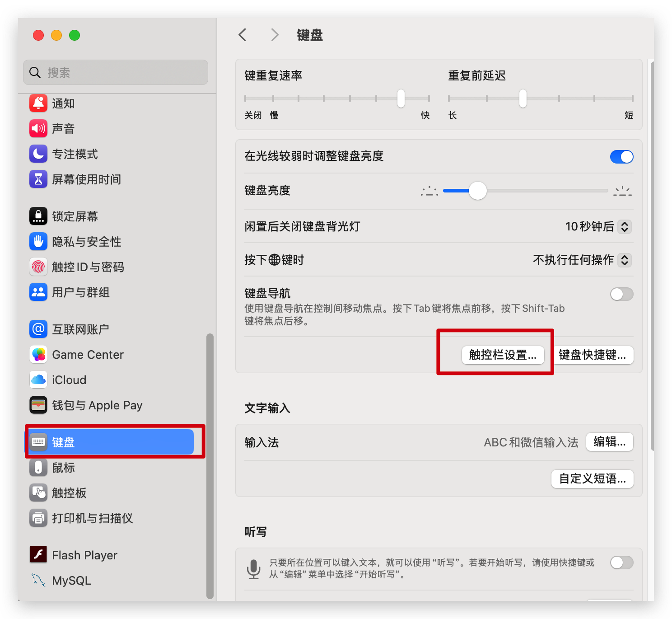Image resolution: width=672 pixels, height=619 pixels.
Task: Turn on the Dictation toggle
Action: tap(621, 563)
